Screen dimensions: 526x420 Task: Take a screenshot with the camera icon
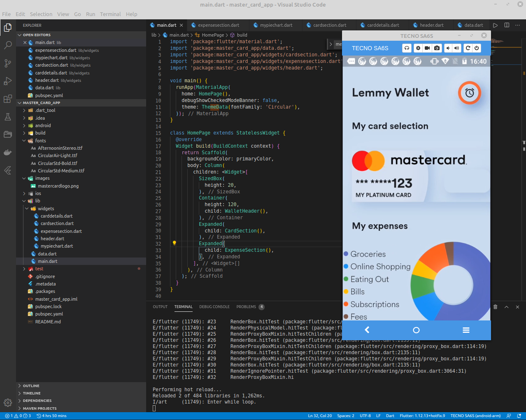coord(437,48)
